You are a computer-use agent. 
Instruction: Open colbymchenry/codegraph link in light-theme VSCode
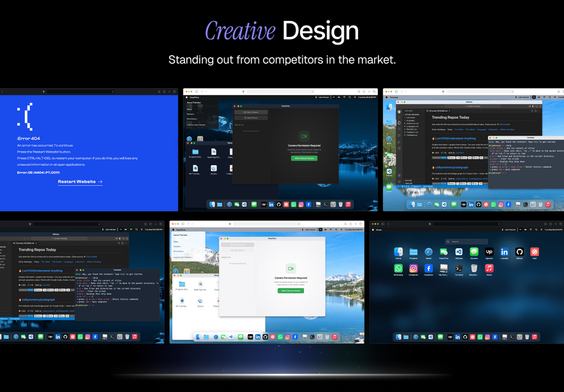click(x=452, y=167)
